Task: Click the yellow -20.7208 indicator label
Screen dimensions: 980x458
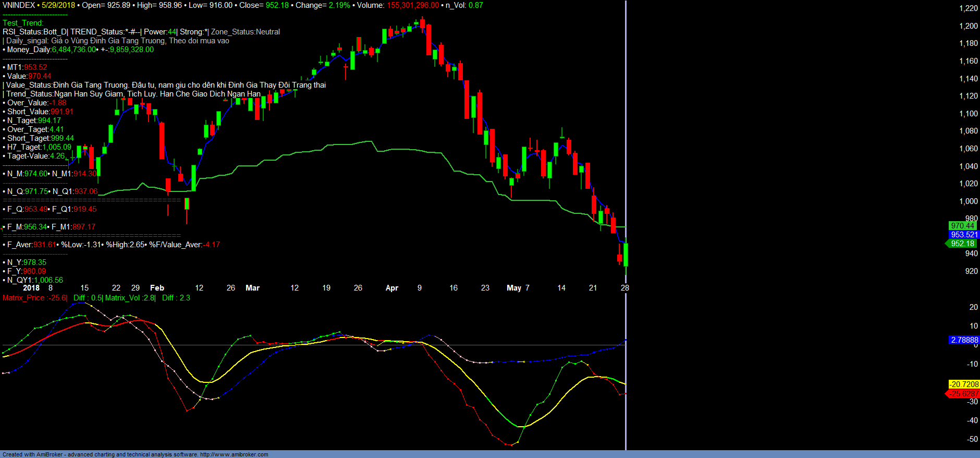Action: pyautogui.click(x=963, y=384)
